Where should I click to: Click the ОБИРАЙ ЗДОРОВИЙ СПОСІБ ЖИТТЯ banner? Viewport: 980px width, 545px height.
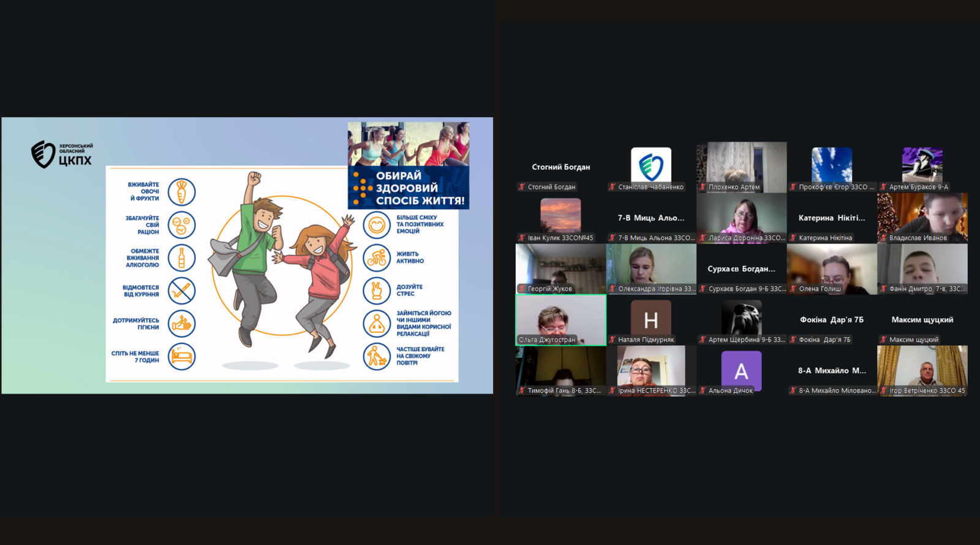409,188
